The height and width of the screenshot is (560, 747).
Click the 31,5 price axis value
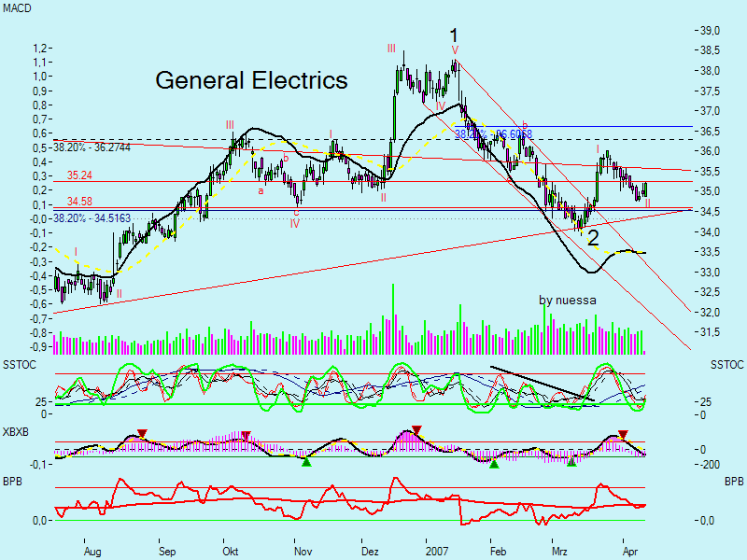click(711, 333)
